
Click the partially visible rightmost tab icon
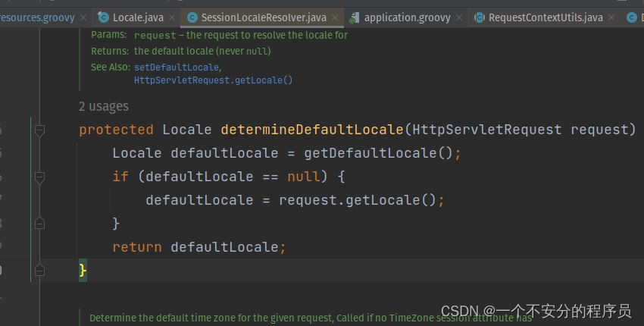[632, 17]
